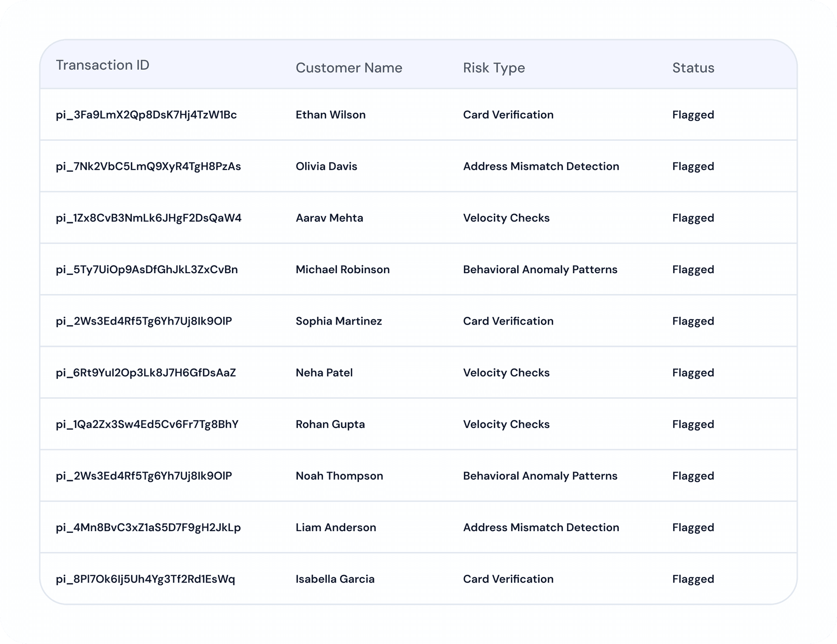Click Behavioral Anomaly Patterns in Noah Thompson's row
The height and width of the screenshot is (644, 837).
(540, 476)
